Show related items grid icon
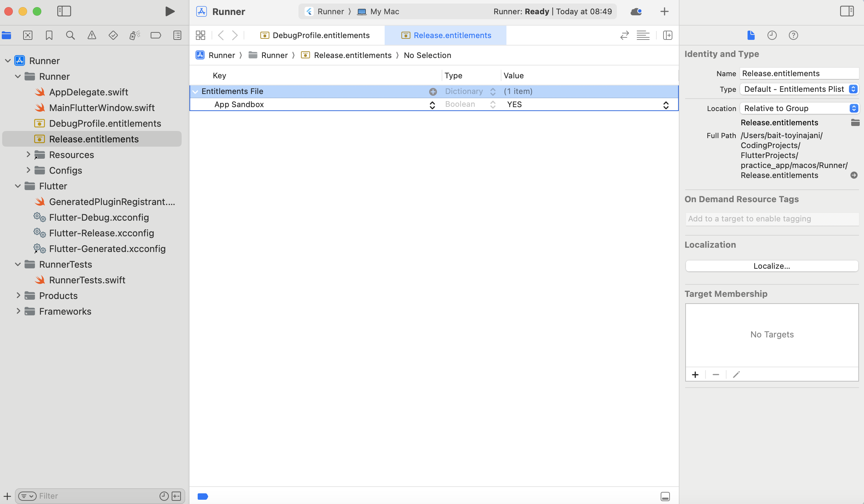 tap(201, 35)
